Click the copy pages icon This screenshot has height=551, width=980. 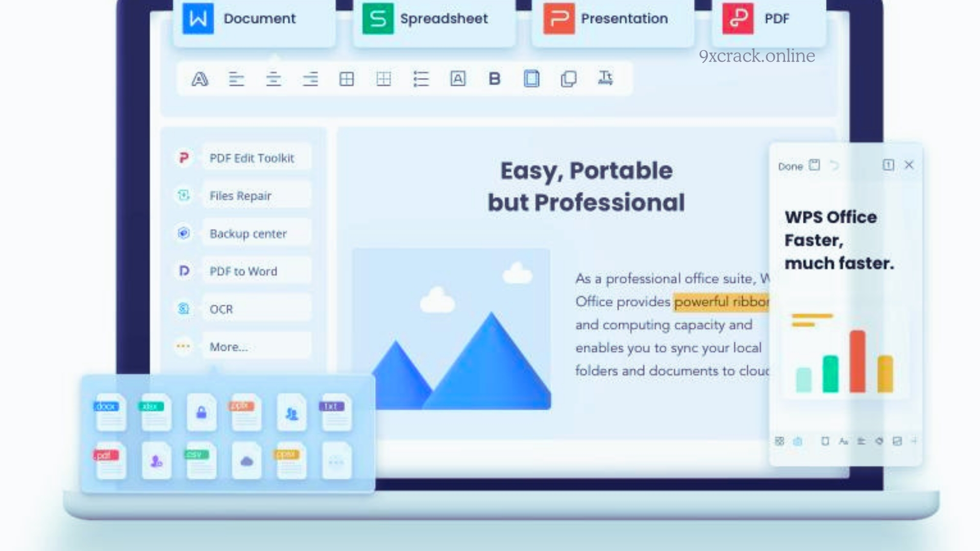point(569,79)
